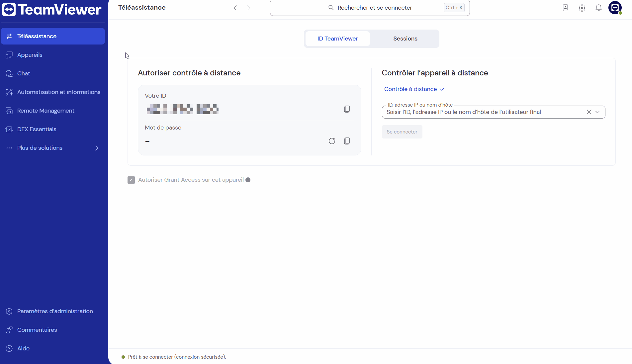Navigate back with the left arrow

[235, 8]
